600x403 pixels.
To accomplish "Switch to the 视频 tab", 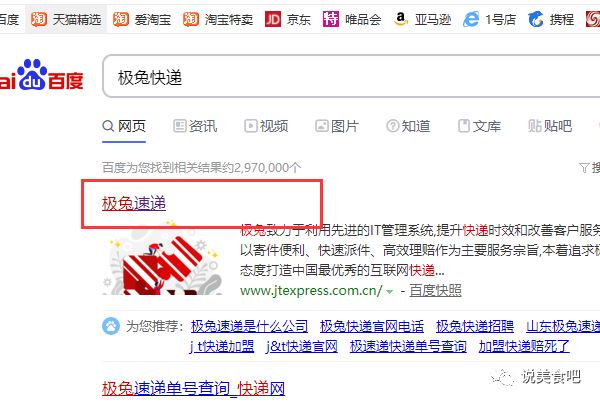I will [x=266, y=126].
